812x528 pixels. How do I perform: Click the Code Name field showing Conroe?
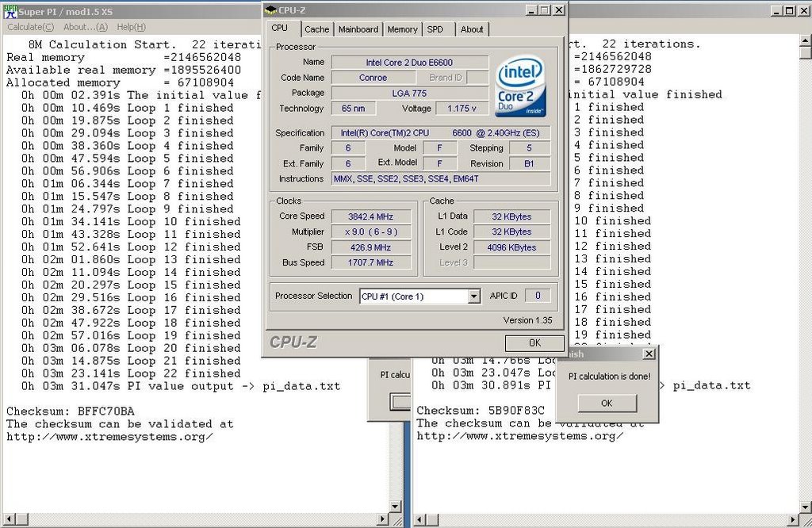[373, 78]
